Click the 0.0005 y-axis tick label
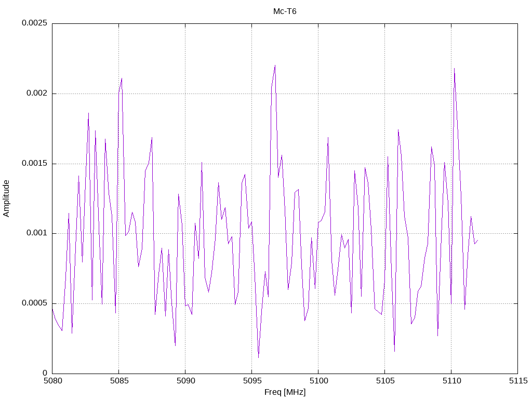 [x=34, y=303]
